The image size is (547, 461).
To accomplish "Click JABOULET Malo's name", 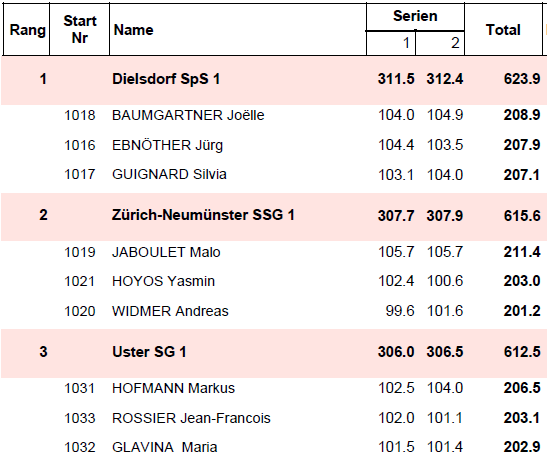I will 166,252.
